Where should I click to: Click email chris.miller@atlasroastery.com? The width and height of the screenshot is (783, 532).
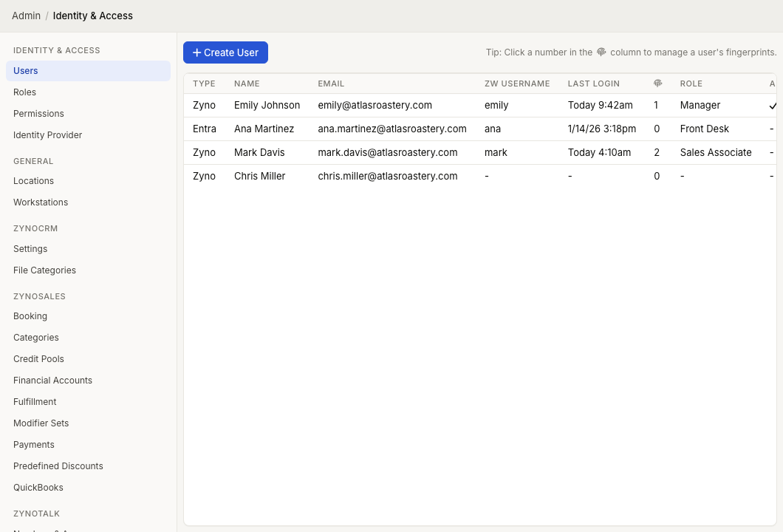click(388, 177)
